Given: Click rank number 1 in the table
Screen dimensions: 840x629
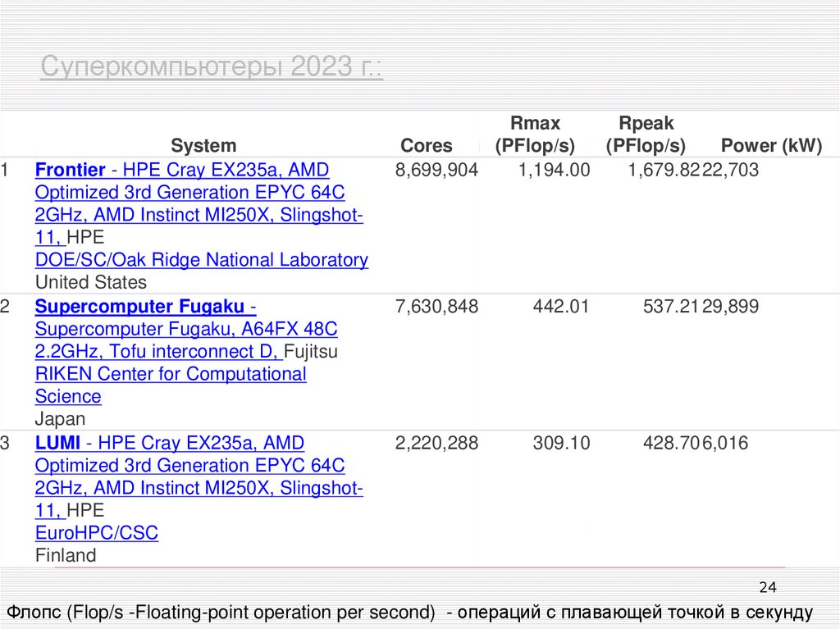Looking at the screenshot, I should [x=5, y=170].
